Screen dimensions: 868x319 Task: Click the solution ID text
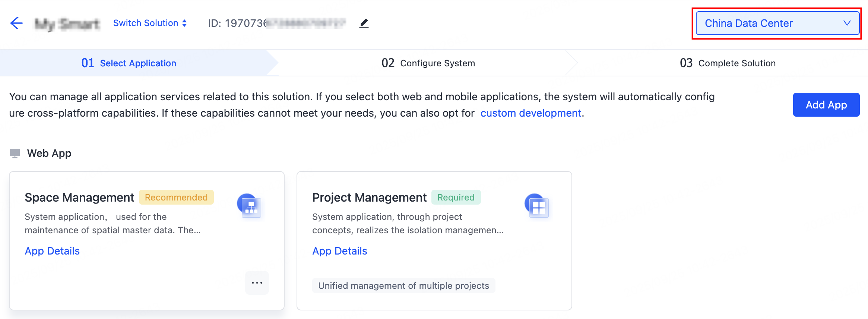point(277,23)
